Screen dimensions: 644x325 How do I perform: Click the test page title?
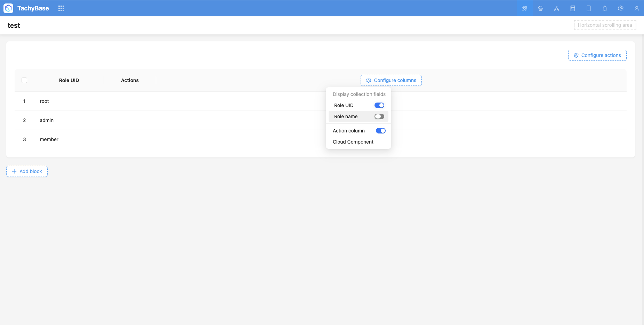[x=14, y=25]
